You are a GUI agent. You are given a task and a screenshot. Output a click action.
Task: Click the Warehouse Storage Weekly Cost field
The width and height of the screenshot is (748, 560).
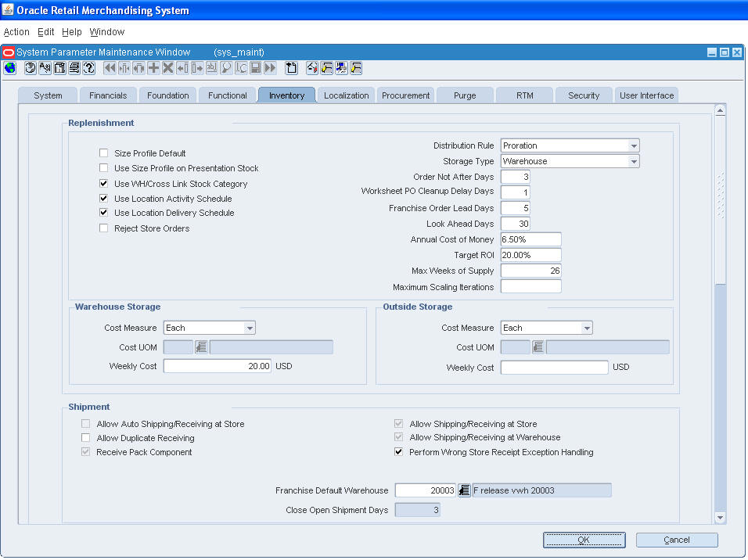pyautogui.click(x=217, y=366)
